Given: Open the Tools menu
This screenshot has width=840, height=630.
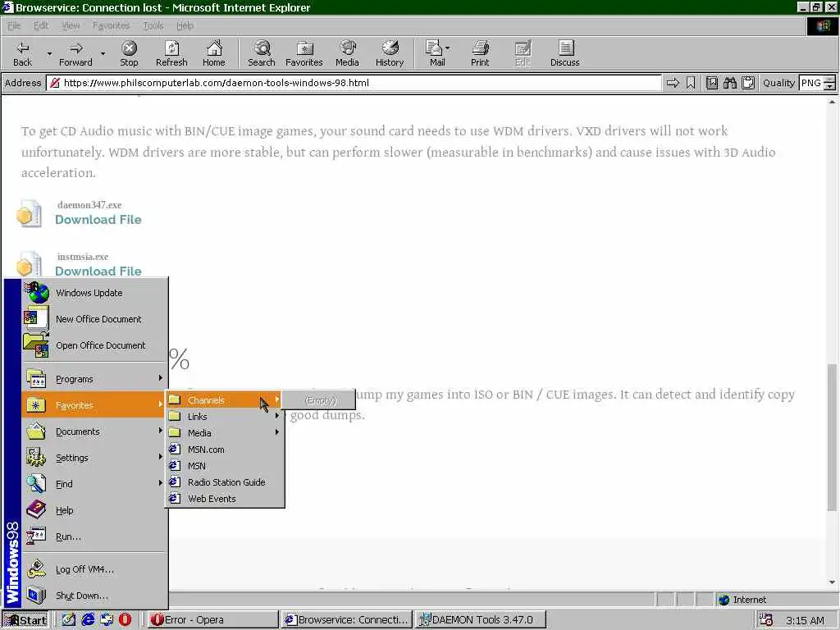Looking at the screenshot, I should (x=153, y=25).
